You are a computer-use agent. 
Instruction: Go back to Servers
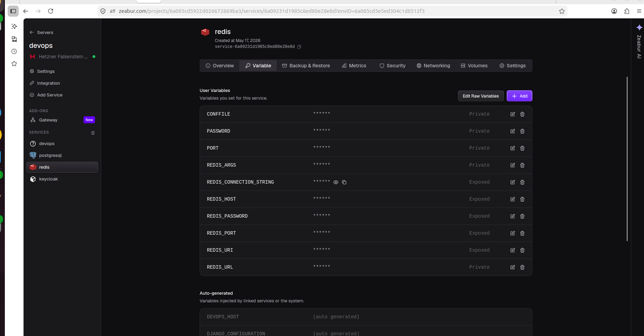pyautogui.click(x=42, y=32)
